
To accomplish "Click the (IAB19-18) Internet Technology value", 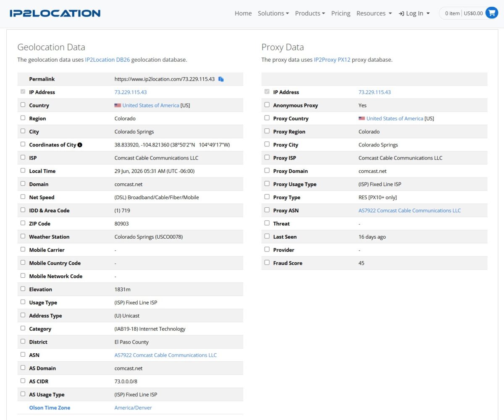I will point(150,329).
